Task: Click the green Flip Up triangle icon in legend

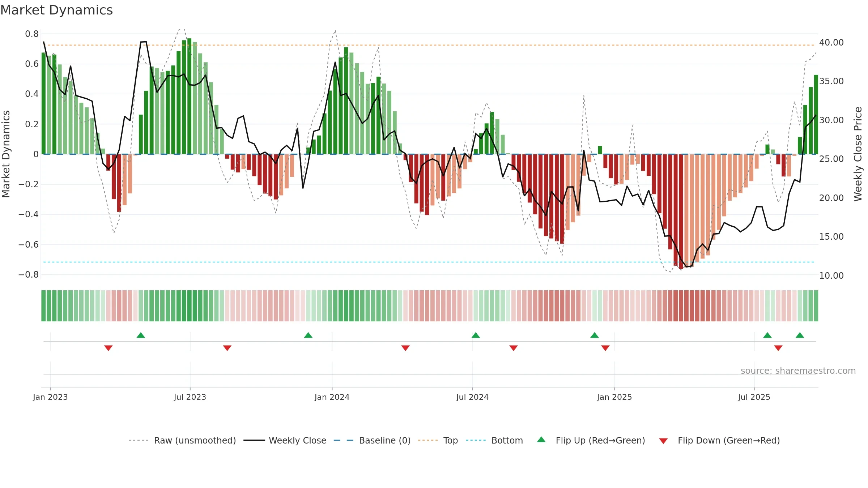Action: pyautogui.click(x=541, y=440)
